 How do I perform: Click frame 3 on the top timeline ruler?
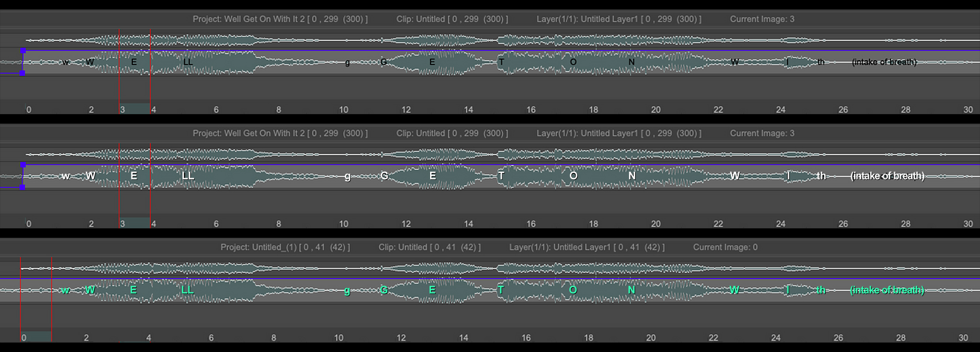coord(122,109)
